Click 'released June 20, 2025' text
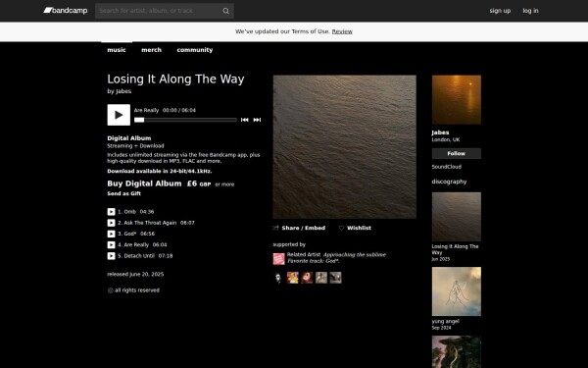 pos(135,274)
